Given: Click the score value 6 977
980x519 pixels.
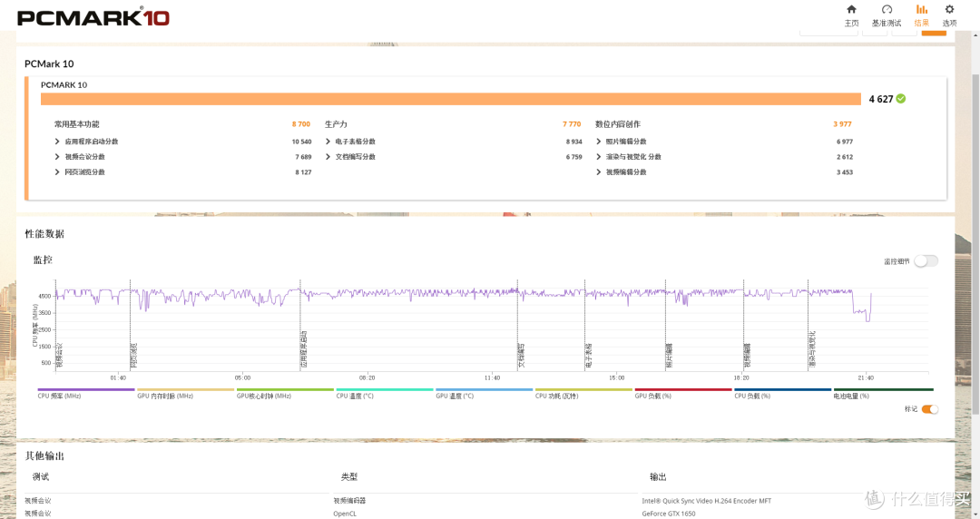Looking at the screenshot, I should 845,142.
